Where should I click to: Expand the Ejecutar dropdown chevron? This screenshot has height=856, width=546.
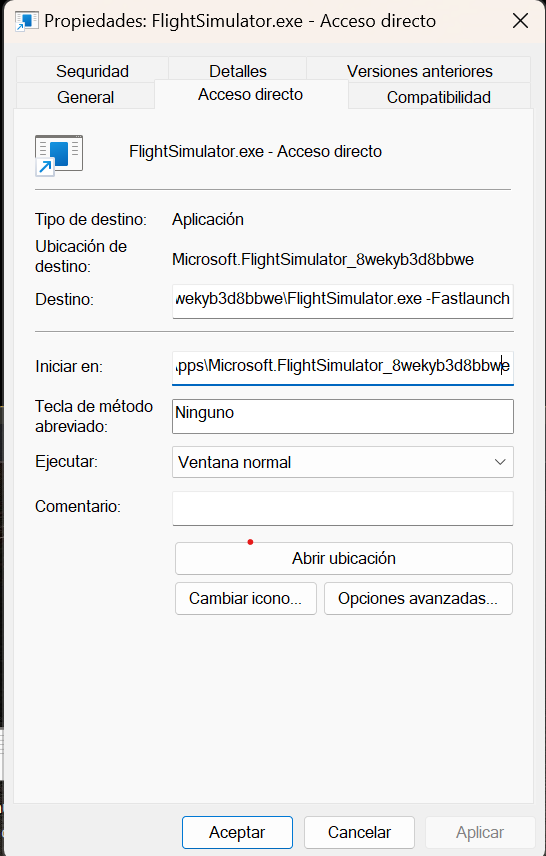pos(500,462)
